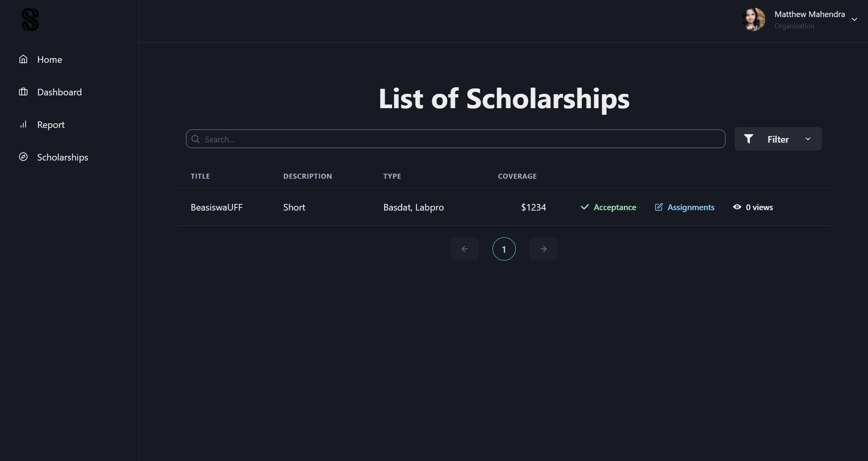Image resolution: width=868 pixels, height=461 pixels.
Task: Go to the Dashboard menu item
Action: click(x=59, y=92)
